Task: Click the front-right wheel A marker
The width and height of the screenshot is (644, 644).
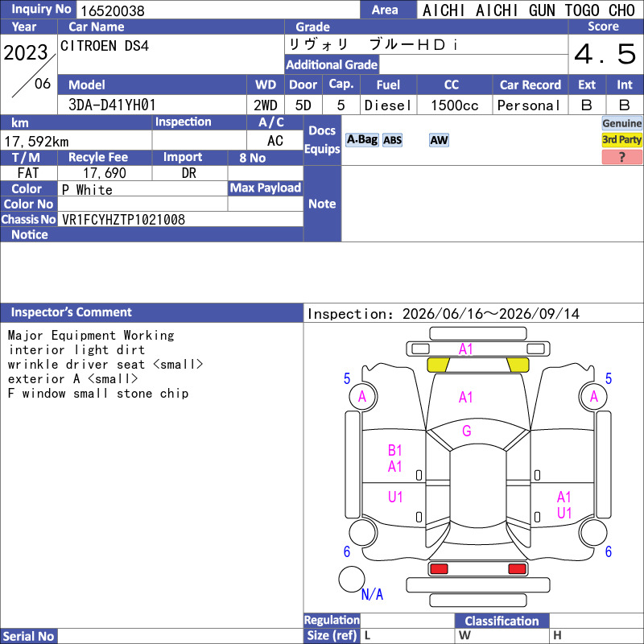Action: (x=593, y=396)
